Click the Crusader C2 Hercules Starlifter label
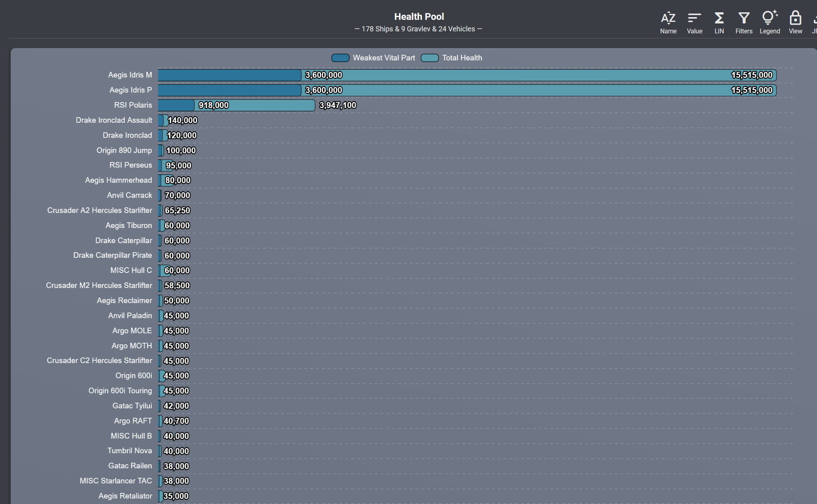The image size is (817, 504). [99, 361]
